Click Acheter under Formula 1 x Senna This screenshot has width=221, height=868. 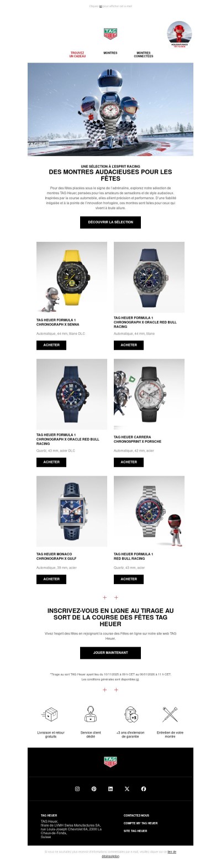coord(51,345)
